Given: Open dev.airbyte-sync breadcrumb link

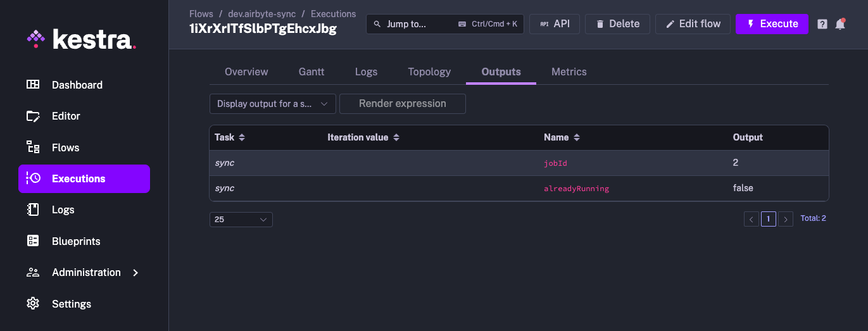Looking at the screenshot, I should tap(262, 14).
